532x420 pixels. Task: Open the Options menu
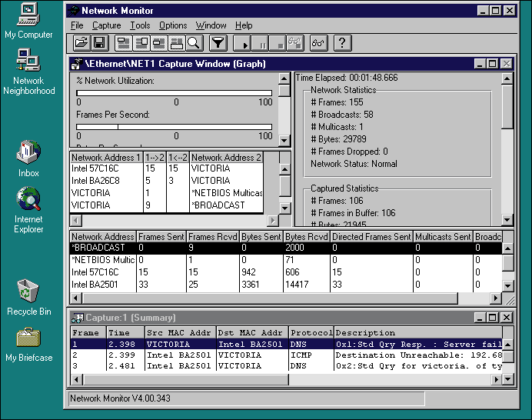(x=173, y=25)
